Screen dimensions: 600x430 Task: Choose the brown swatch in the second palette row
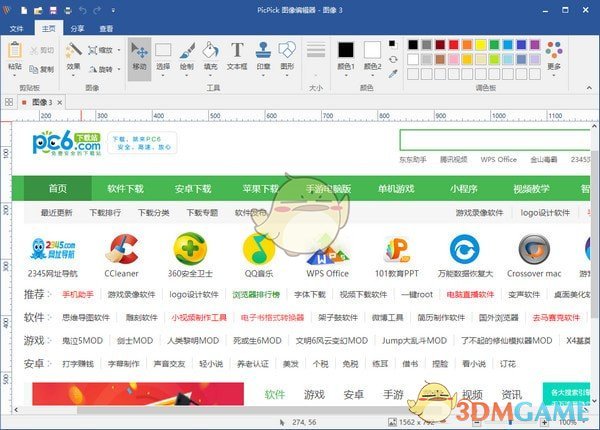tap(440, 59)
